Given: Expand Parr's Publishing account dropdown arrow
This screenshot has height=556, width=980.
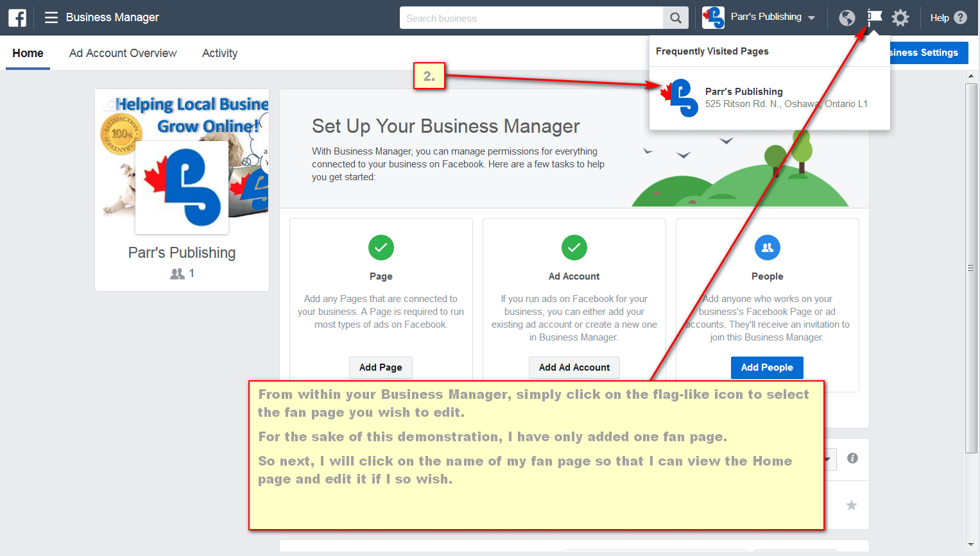Looking at the screenshot, I should click(812, 18).
